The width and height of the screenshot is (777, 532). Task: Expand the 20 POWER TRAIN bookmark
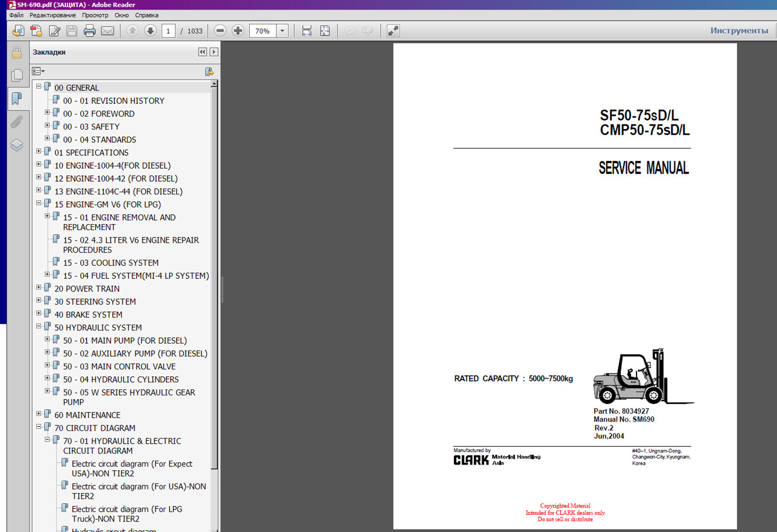39,288
